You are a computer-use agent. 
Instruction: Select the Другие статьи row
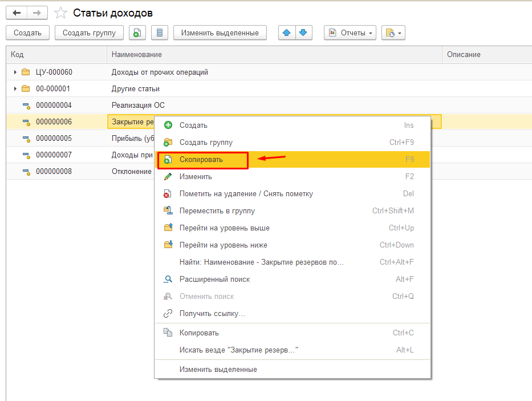pyautogui.click(x=269, y=88)
